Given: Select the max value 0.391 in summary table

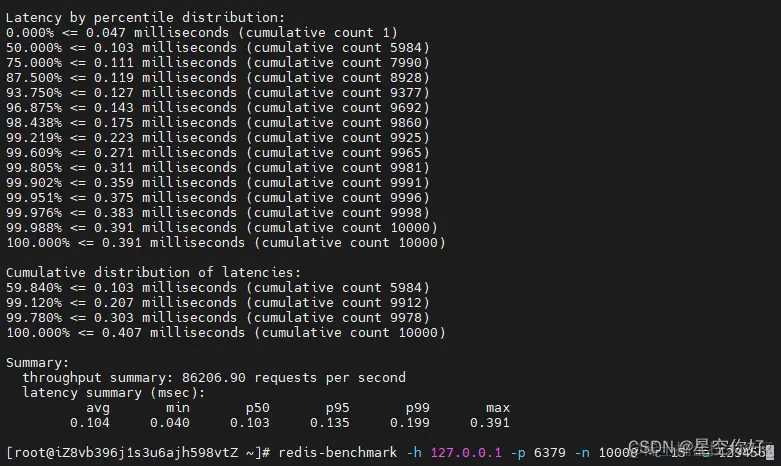Looking at the screenshot, I should (490, 423).
